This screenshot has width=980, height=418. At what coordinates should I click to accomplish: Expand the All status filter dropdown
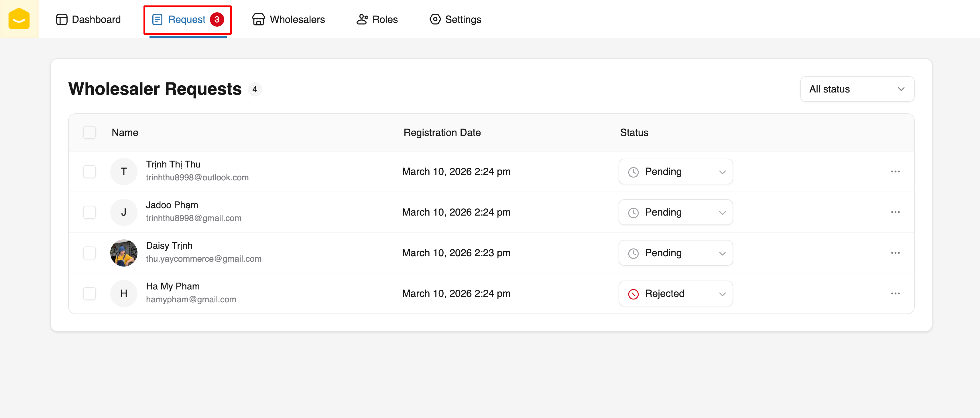click(857, 89)
